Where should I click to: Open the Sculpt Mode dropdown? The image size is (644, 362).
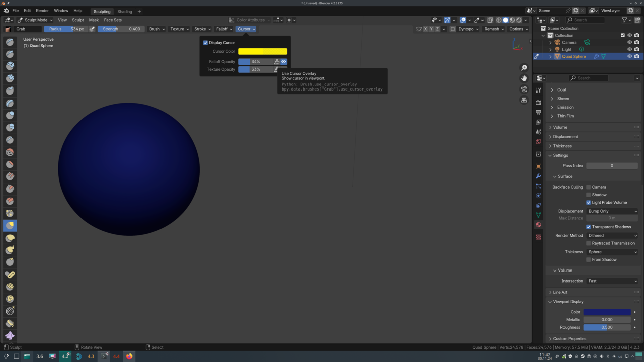[33, 20]
